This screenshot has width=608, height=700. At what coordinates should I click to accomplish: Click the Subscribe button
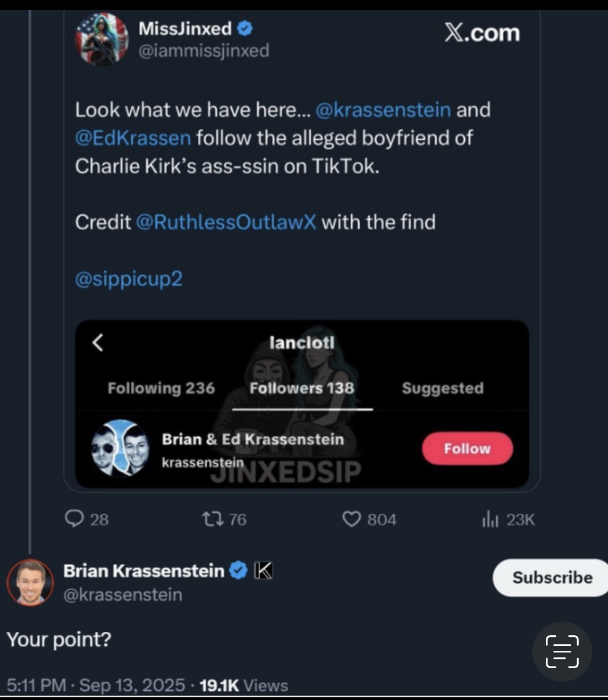pyautogui.click(x=552, y=577)
